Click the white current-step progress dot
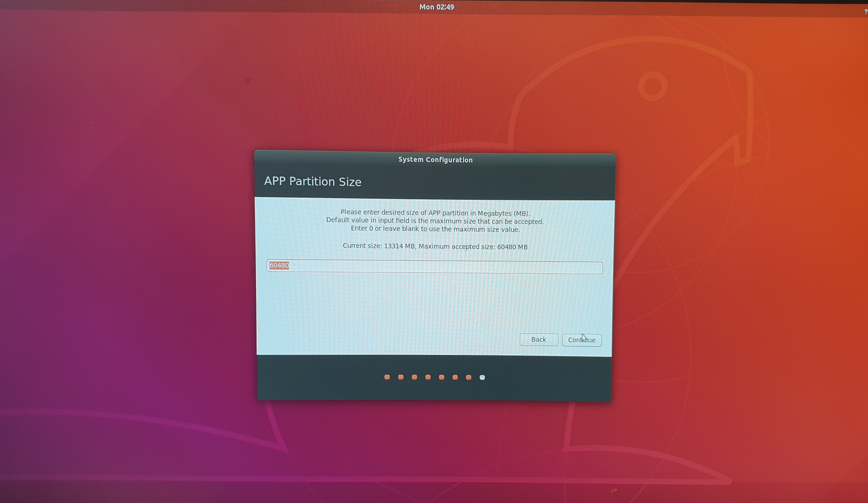868x503 pixels. 482,377
